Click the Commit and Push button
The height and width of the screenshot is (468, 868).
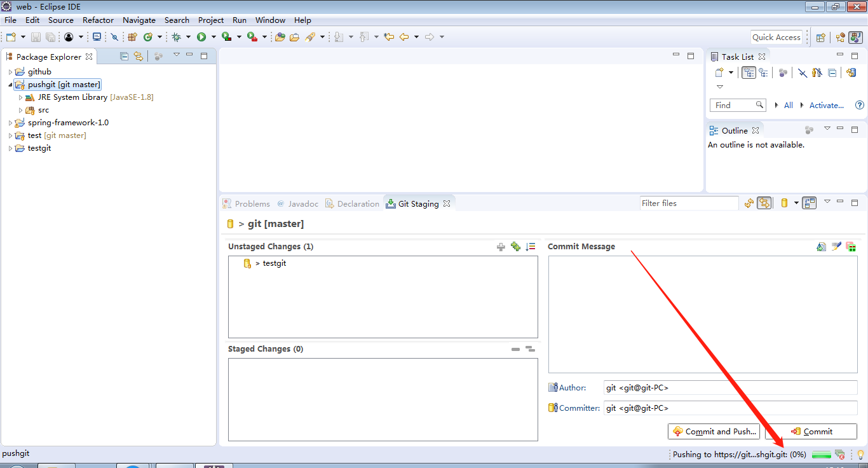click(715, 431)
